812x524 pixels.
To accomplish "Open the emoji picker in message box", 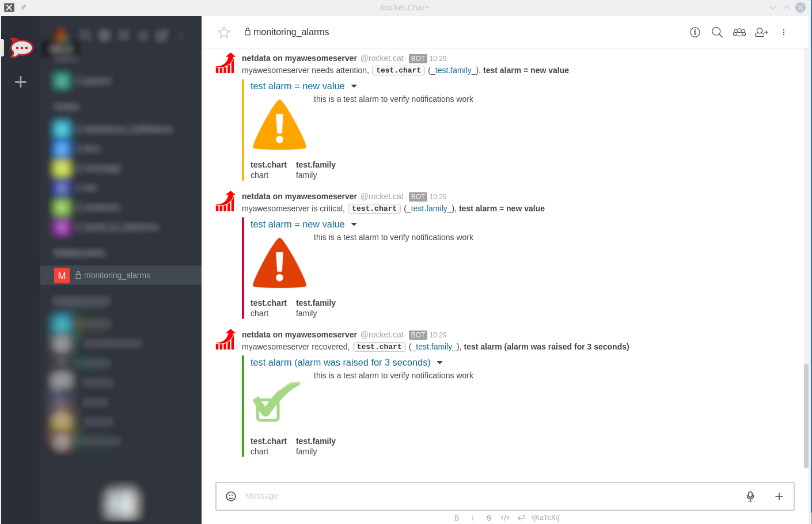I will [x=231, y=496].
